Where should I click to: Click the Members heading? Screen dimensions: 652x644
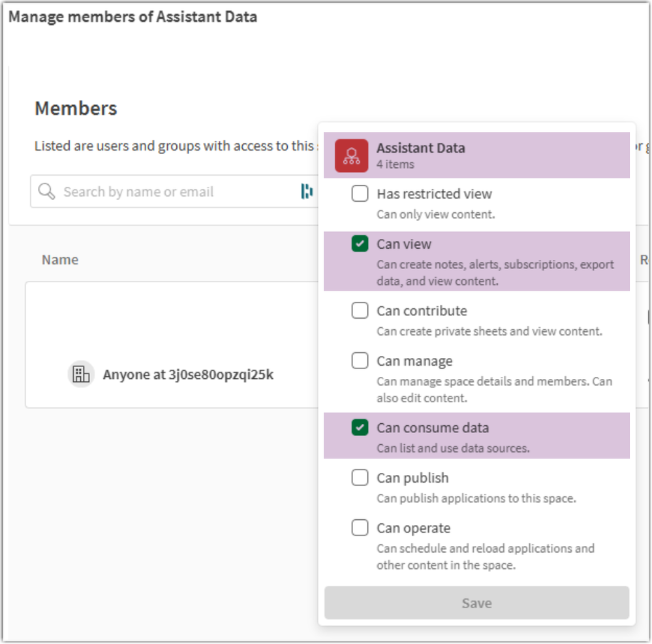[x=75, y=108]
